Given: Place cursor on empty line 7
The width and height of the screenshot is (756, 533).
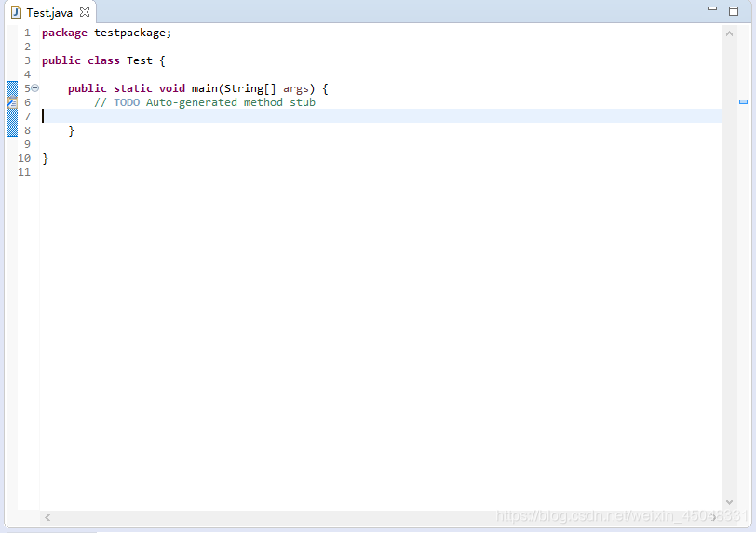Looking at the screenshot, I should pos(381,116).
